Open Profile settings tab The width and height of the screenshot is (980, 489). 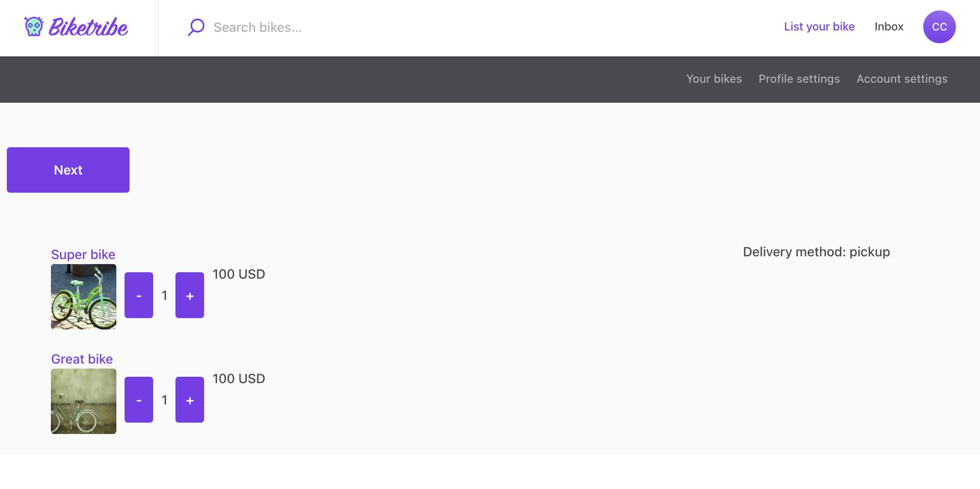(799, 79)
